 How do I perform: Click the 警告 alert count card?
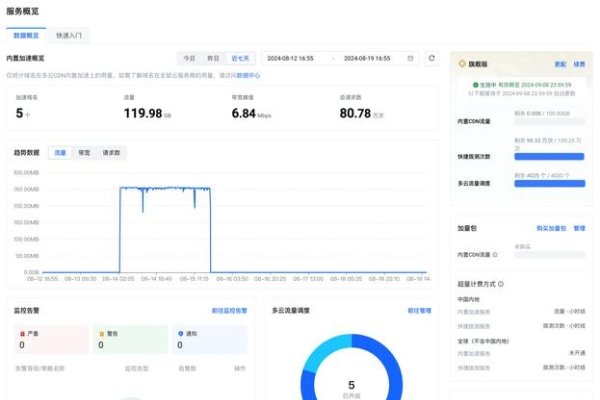click(130, 340)
